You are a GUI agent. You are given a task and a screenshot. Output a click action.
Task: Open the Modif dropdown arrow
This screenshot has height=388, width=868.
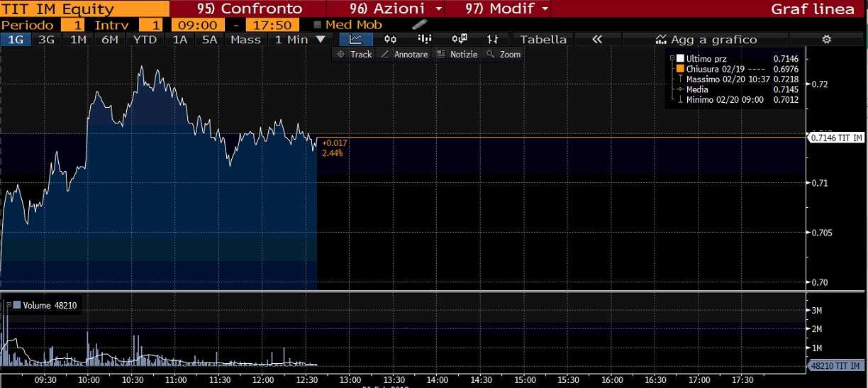545,9
